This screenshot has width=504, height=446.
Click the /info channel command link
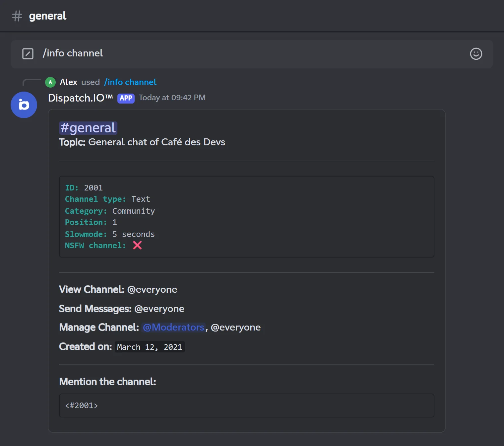[x=130, y=82]
